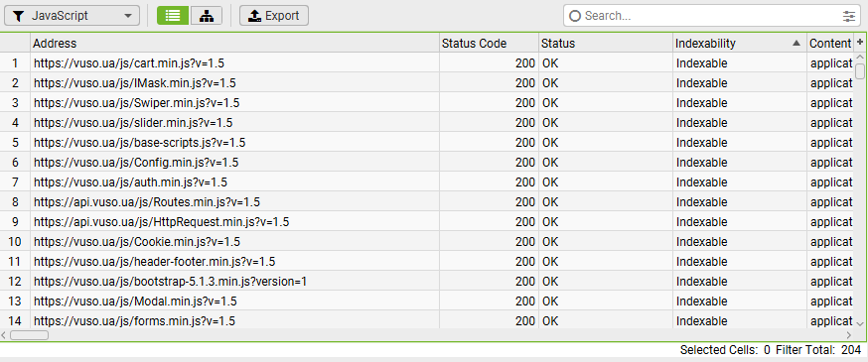The image size is (868, 362).
Task: Click the horizontal scrollbar thumb
Action: click(x=30, y=335)
